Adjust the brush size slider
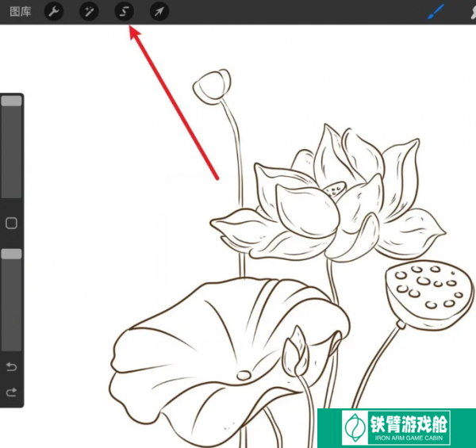Screen dimensions: 476x448 click(x=11, y=147)
